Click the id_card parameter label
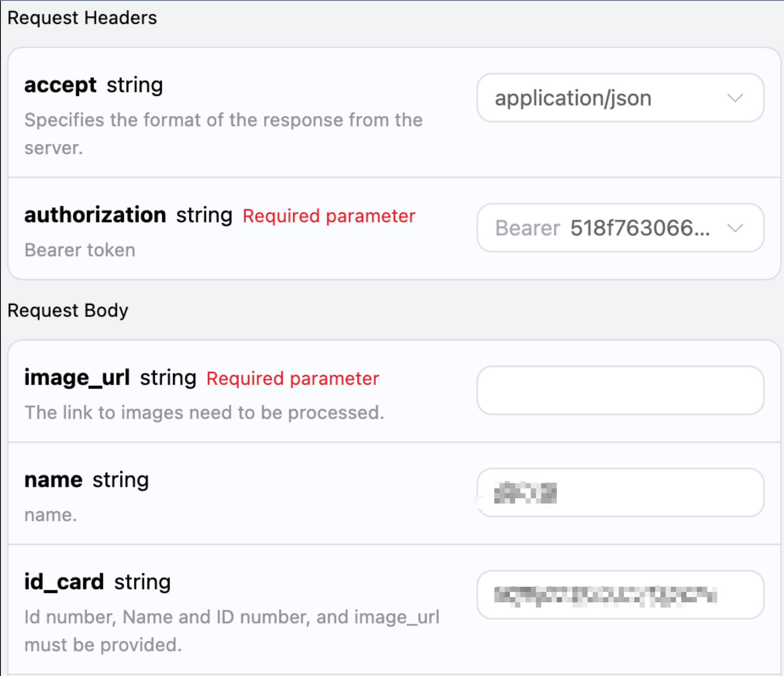This screenshot has height=676, width=784. (64, 582)
